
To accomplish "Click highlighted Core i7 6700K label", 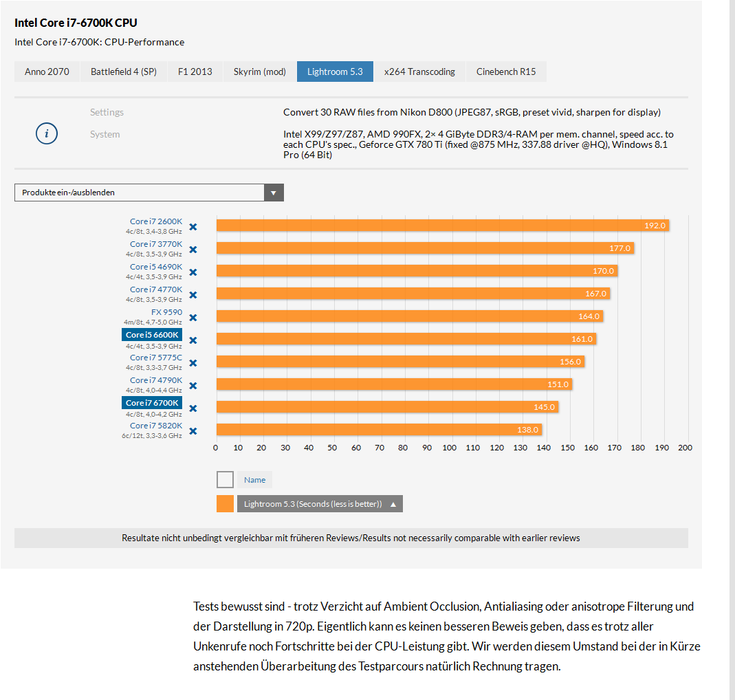I will (152, 403).
